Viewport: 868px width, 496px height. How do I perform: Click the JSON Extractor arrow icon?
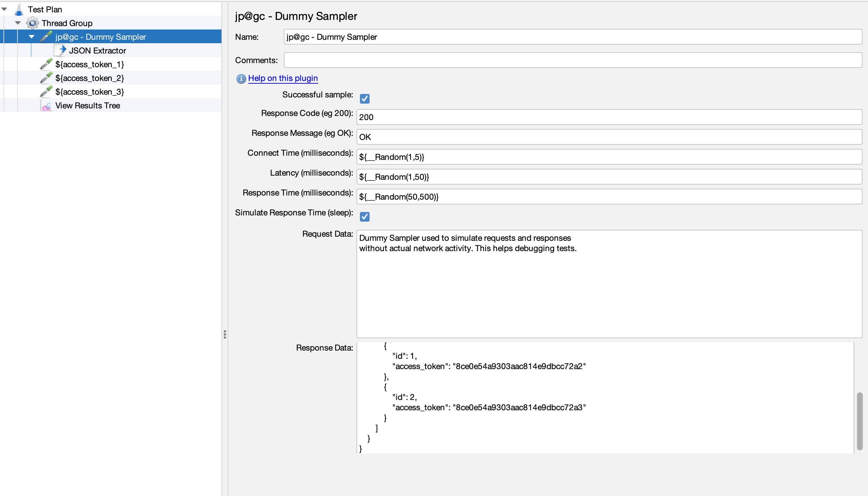61,50
